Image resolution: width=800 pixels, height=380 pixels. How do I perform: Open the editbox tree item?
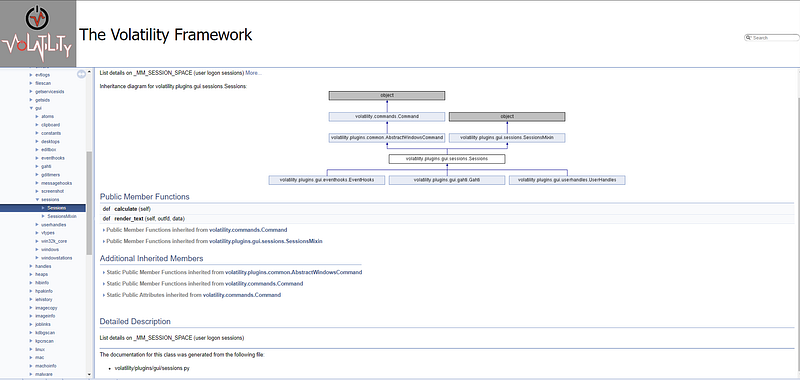[49, 149]
